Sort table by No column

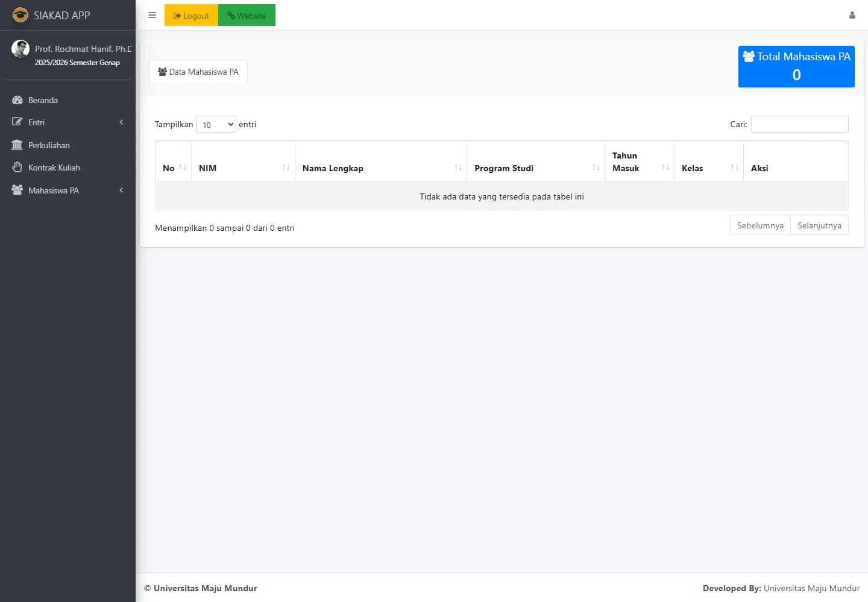(x=174, y=168)
